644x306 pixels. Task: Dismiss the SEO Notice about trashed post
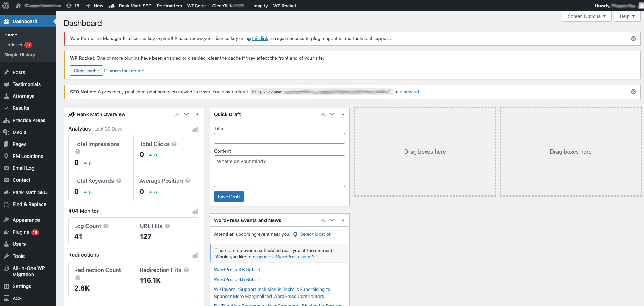(633, 92)
